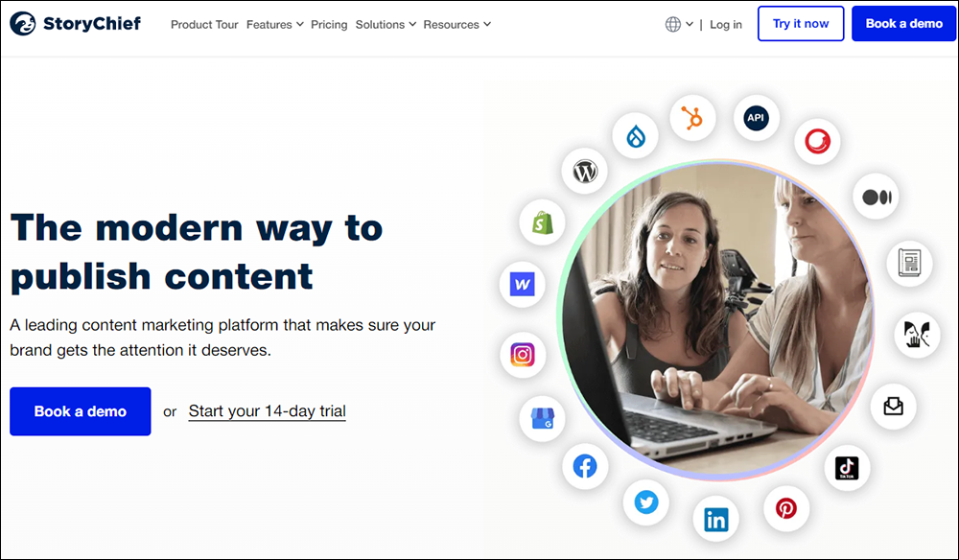Screen dimensions: 959x560
Task: Expand the Features dropdown menu
Action: point(274,25)
